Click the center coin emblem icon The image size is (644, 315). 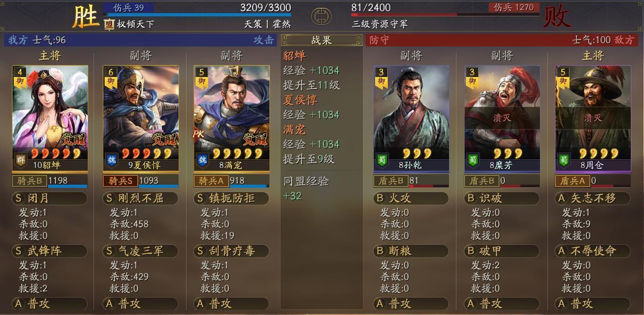(320, 16)
